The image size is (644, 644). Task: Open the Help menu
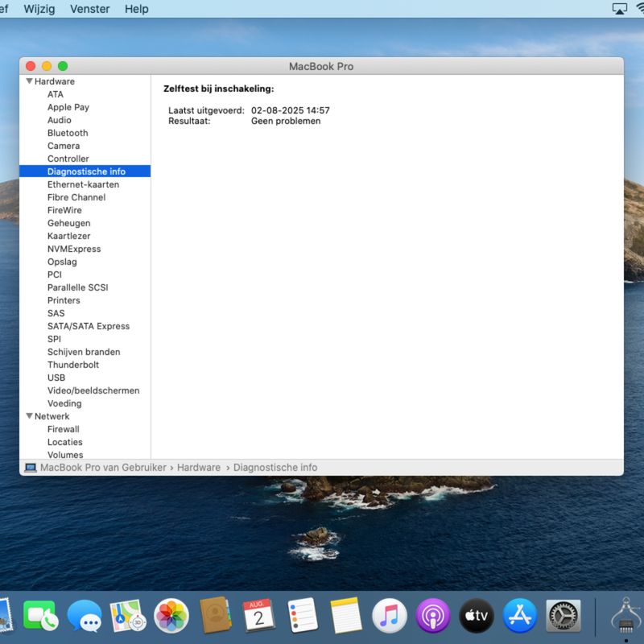pos(137,9)
